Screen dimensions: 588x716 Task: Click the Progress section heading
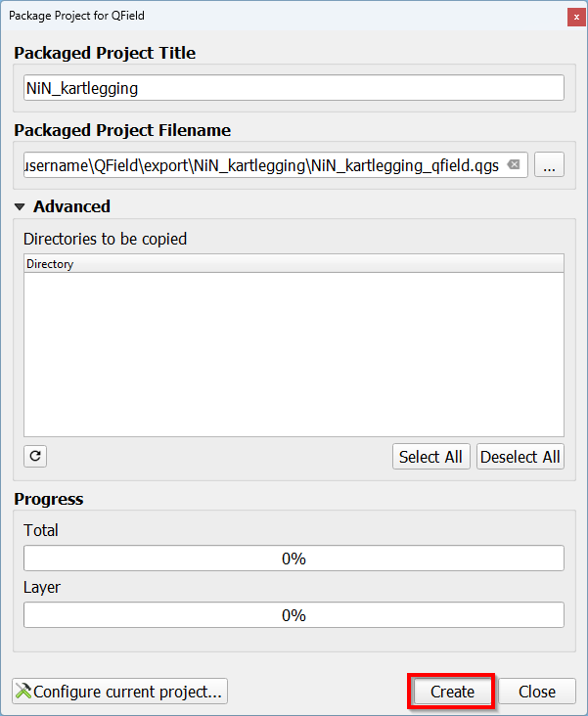[49, 499]
